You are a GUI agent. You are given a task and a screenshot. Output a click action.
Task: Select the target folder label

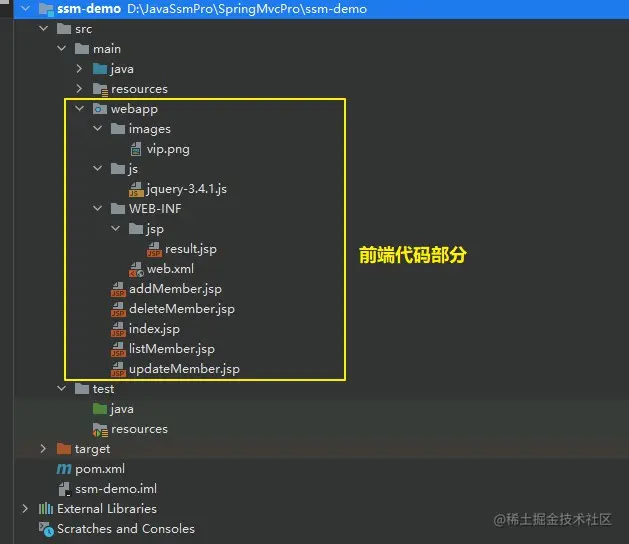pyautogui.click(x=92, y=449)
